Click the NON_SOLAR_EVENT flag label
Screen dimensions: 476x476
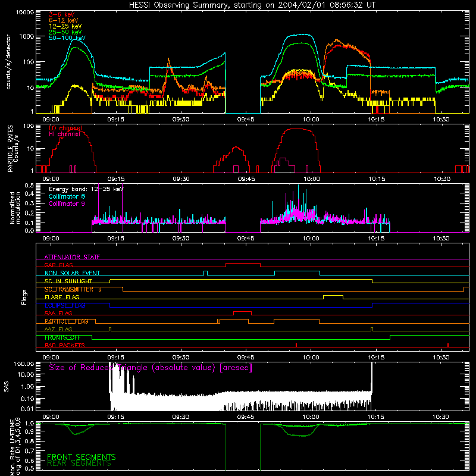(x=72, y=273)
